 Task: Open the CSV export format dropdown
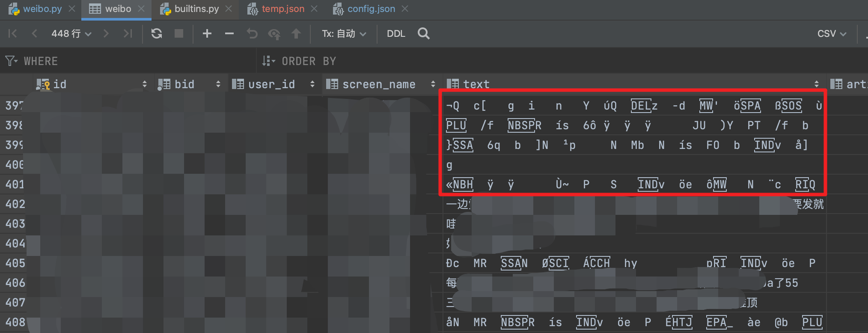[832, 33]
